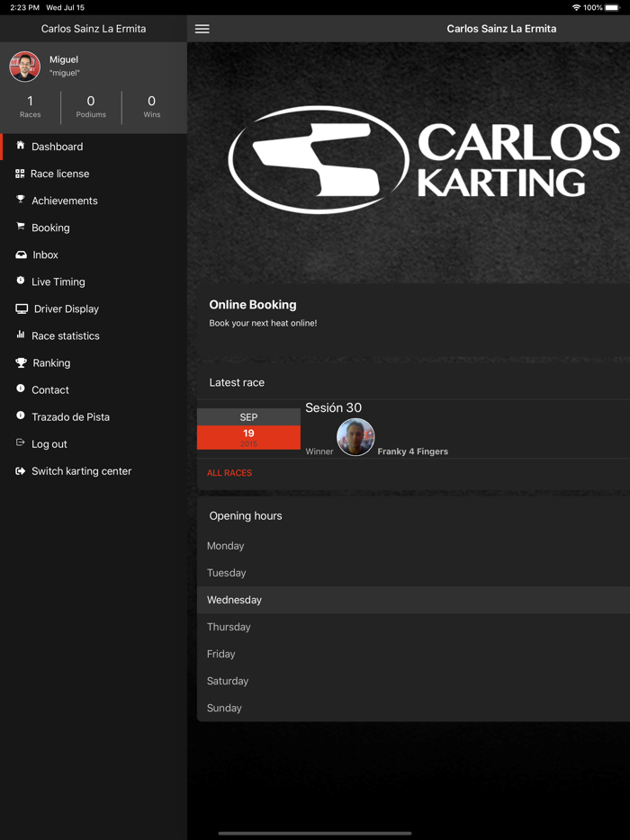Click the Franky 4 Fingers name
Screen dimensions: 630x840
(413, 451)
